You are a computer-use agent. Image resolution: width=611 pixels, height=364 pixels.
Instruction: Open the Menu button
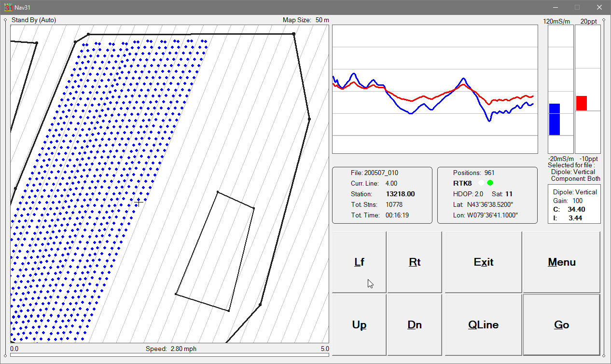click(562, 262)
